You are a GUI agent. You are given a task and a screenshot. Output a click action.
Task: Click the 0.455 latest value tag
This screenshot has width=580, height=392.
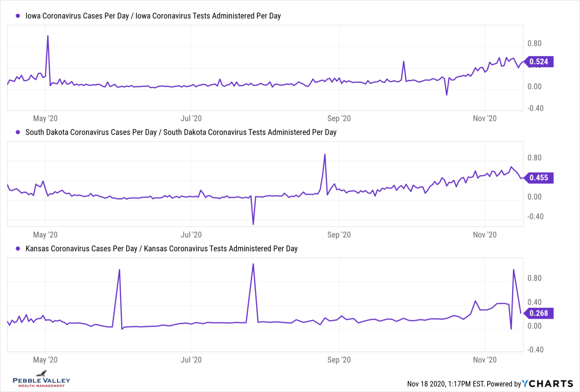tap(539, 178)
